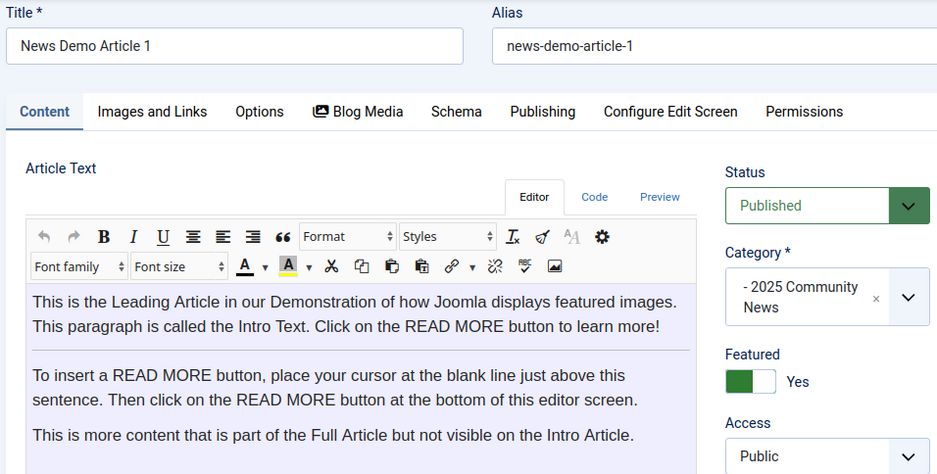Insert a blockquote with the quote icon

coord(283,237)
